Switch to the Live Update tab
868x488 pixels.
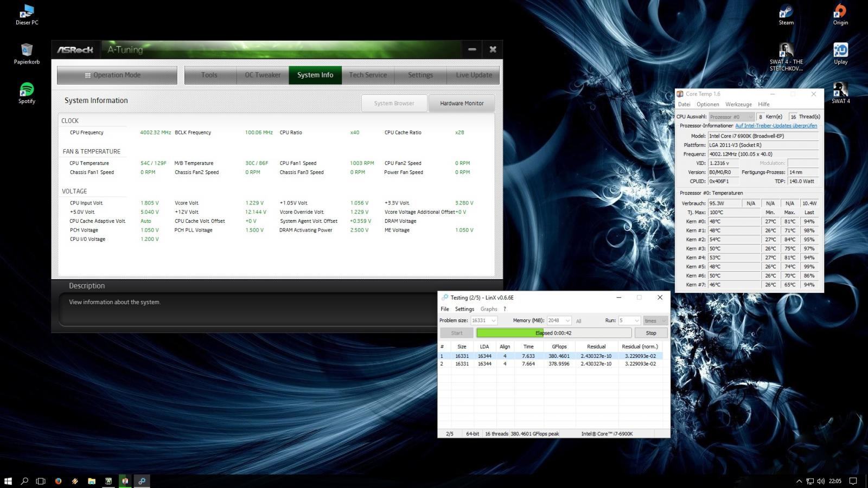(474, 75)
